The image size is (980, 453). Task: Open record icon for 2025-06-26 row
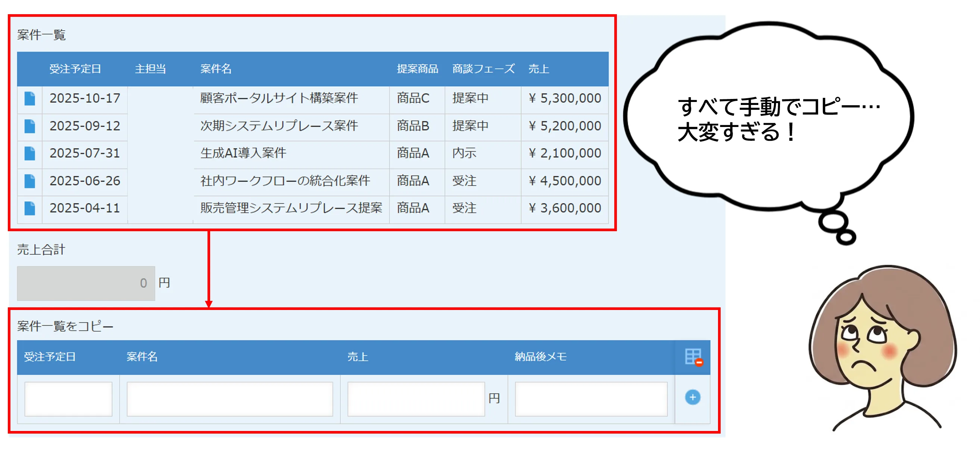tap(30, 181)
